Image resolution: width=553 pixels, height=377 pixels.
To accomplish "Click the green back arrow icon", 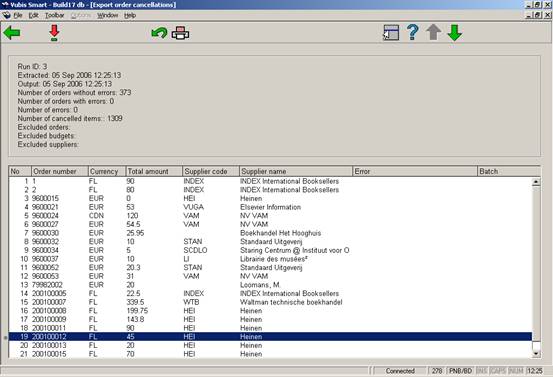I will pos(12,33).
